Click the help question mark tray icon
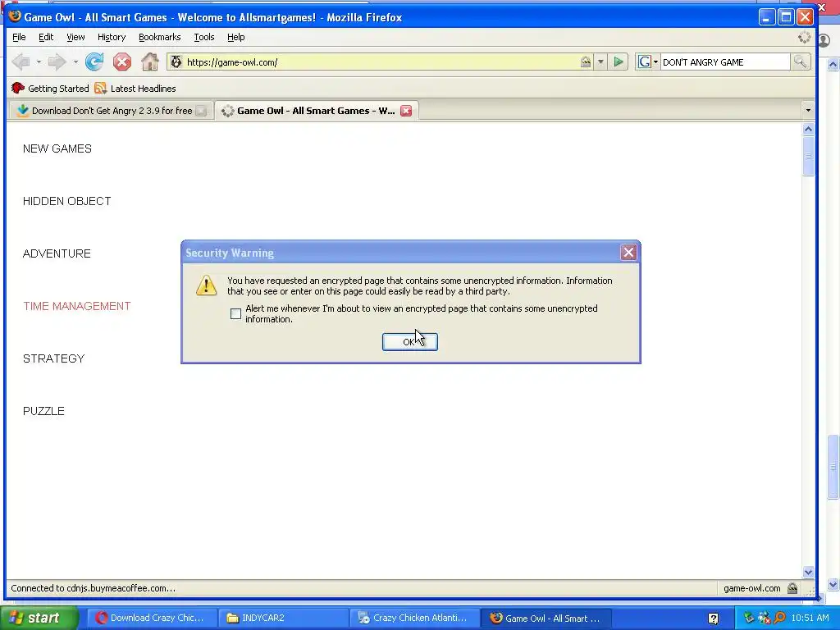 click(x=713, y=619)
